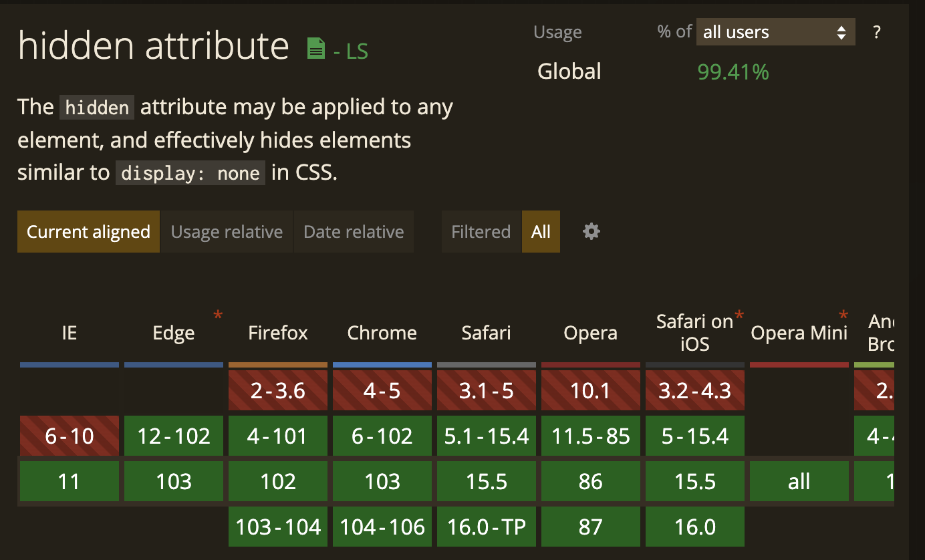The height and width of the screenshot is (560, 925).
Task: Toggle the Filtered browsers option
Action: [x=481, y=232]
